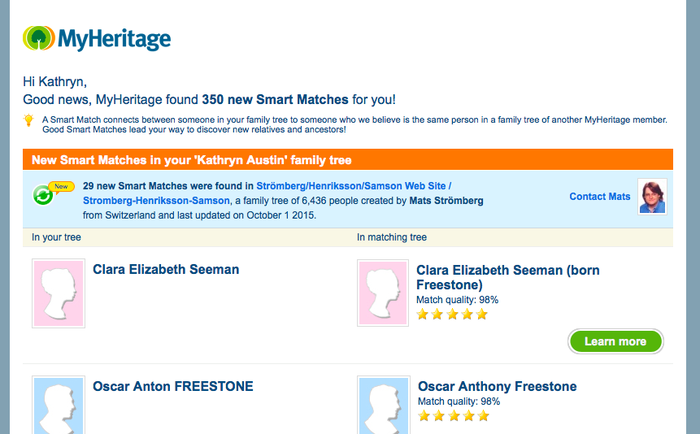Image resolution: width=700 pixels, height=434 pixels.
Task: Open Clara Elizabeth Seeman (born Freestone) match
Action: [x=508, y=277]
